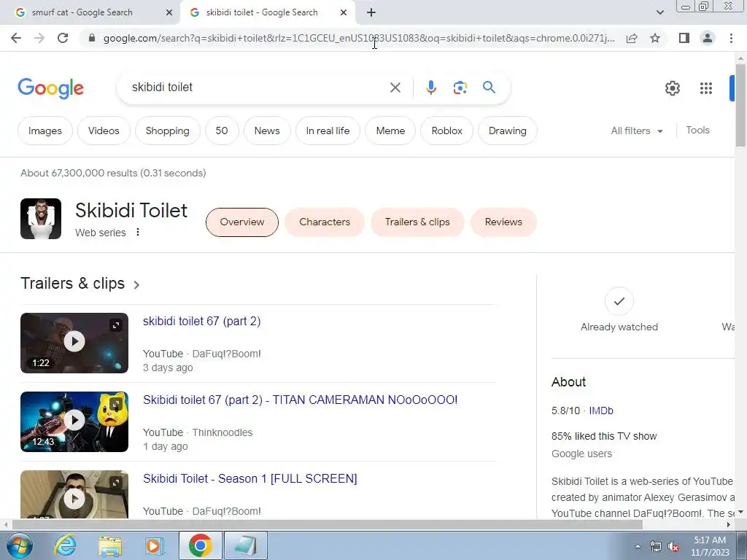Bookmark this page with the star
Image resolution: width=747 pixels, height=560 pixels.
(655, 38)
